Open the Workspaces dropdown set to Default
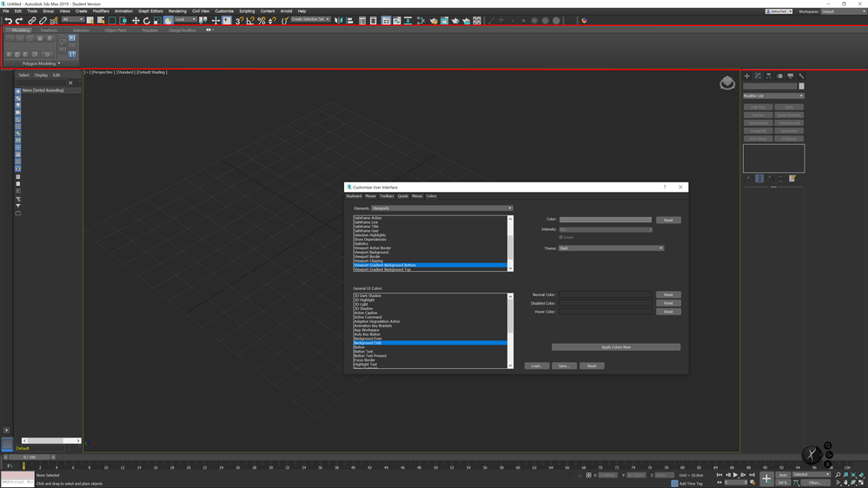 point(844,11)
